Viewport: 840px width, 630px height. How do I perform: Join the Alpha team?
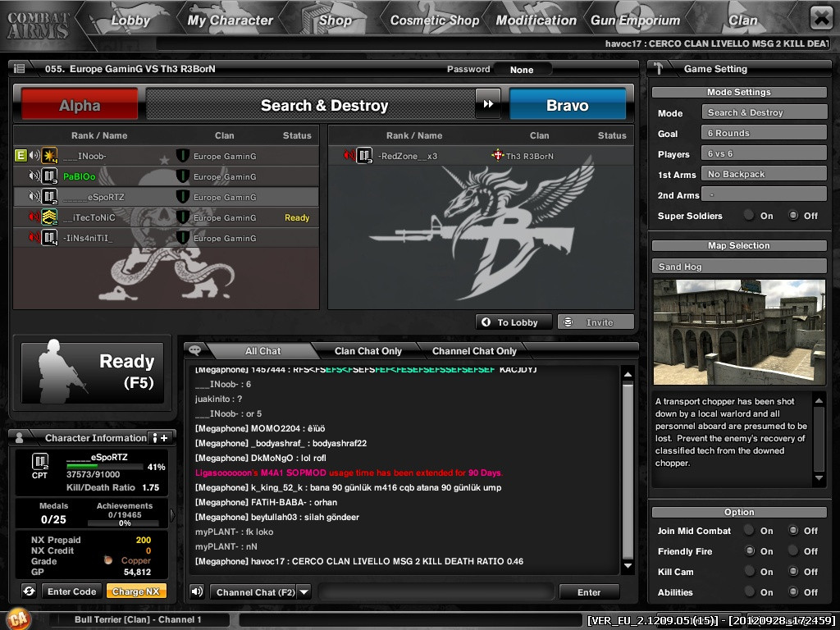pyautogui.click(x=80, y=105)
